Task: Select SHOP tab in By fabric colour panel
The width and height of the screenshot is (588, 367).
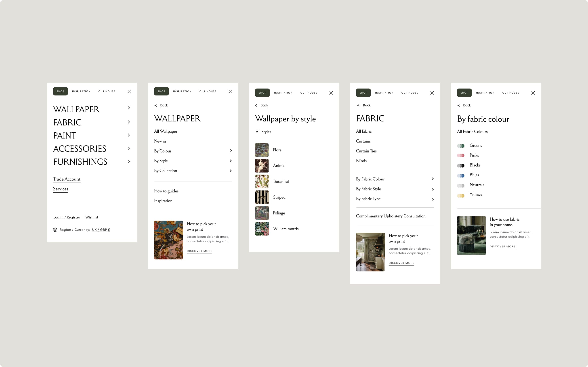Action: 464,93
